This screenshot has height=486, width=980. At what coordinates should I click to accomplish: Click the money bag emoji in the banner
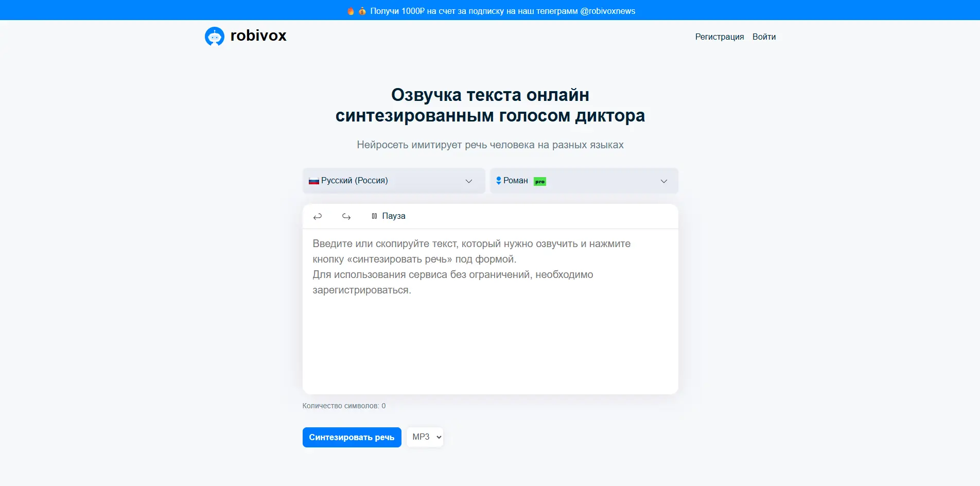click(x=362, y=10)
